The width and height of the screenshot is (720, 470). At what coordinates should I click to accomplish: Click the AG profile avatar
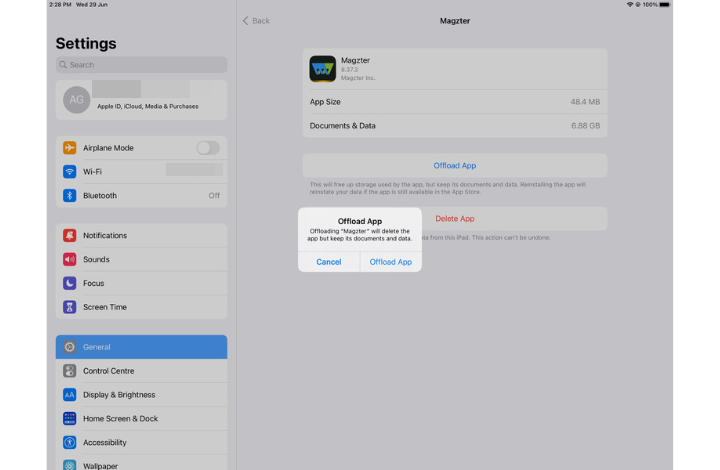[76, 100]
